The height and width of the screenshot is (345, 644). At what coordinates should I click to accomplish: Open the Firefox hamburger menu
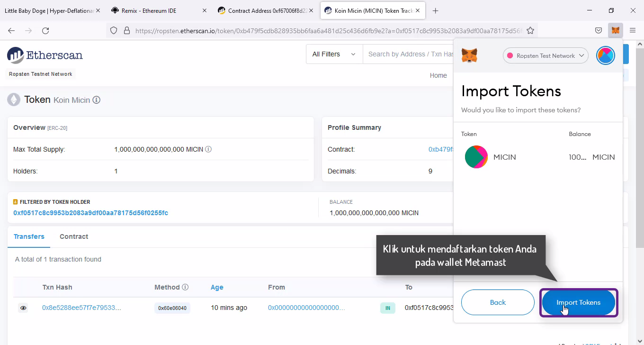pos(633,30)
